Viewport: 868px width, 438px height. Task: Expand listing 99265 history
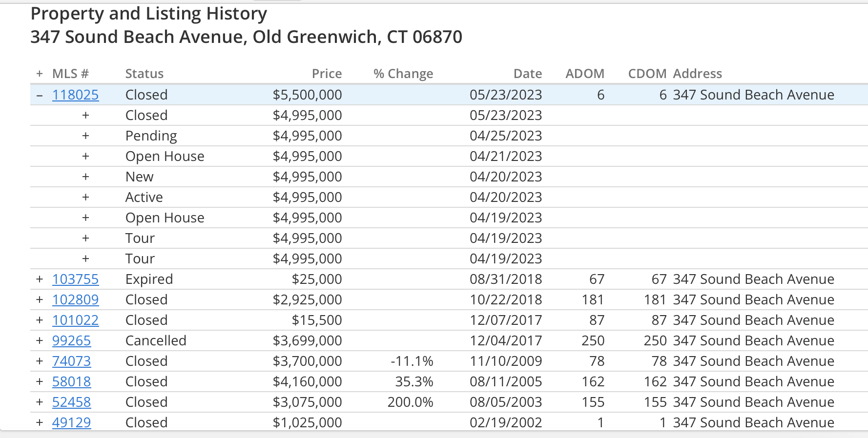[x=40, y=341]
